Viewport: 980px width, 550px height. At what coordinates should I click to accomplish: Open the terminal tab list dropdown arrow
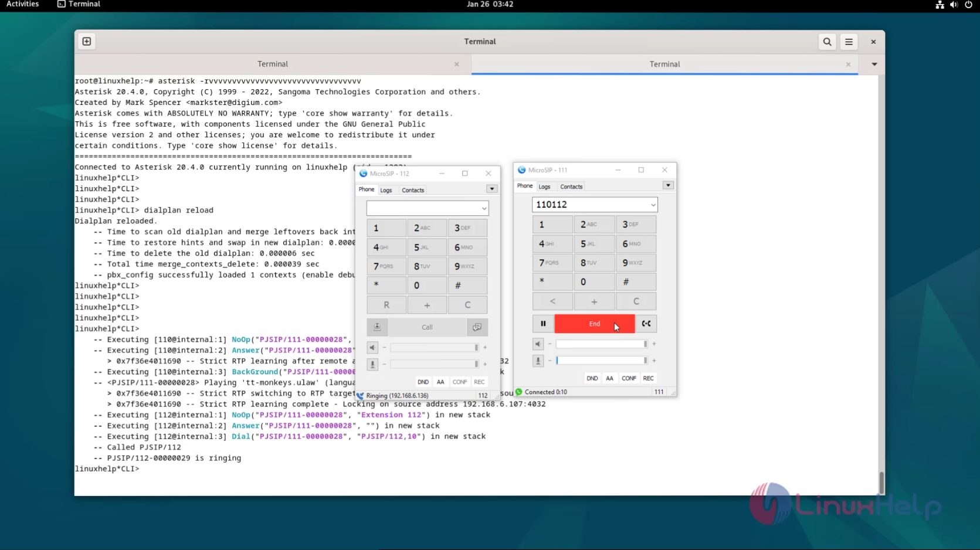coord(874,64)
